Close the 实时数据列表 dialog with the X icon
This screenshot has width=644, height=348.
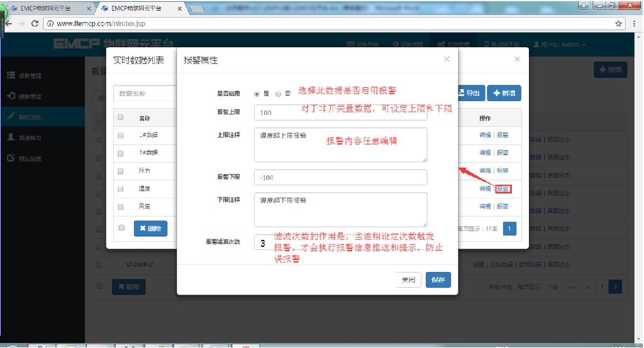click(x=517, y=60)
